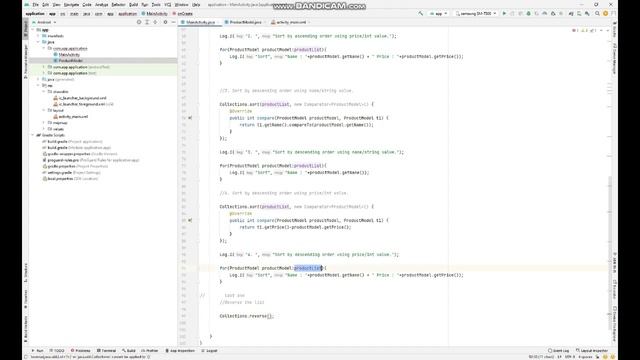Expand the values folder
The image size is (640, 360).
click(x=44, y=129)
